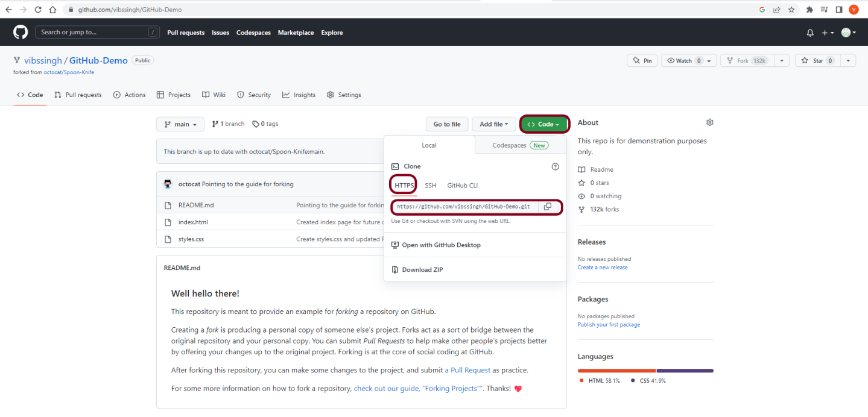Image resolution: width=868 pixels, height=417 pixels.
Task: Open Codespaces in top navigation
Action: coord(253,33)
